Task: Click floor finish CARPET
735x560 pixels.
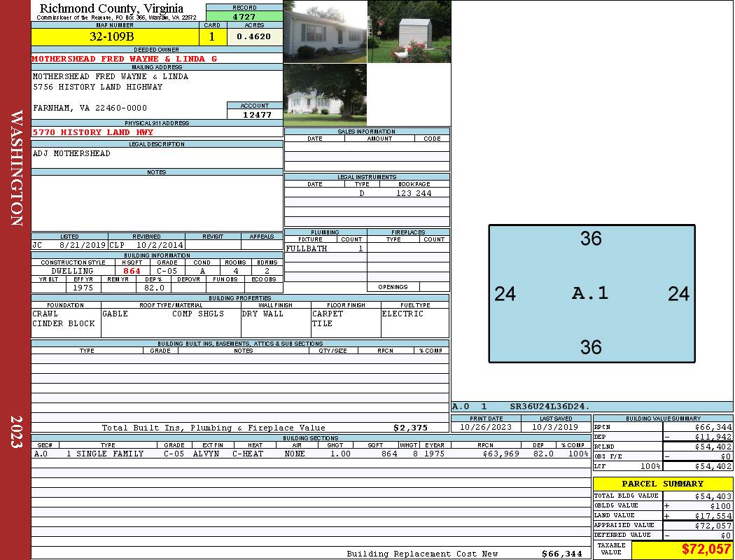Action: coord(328,314)
